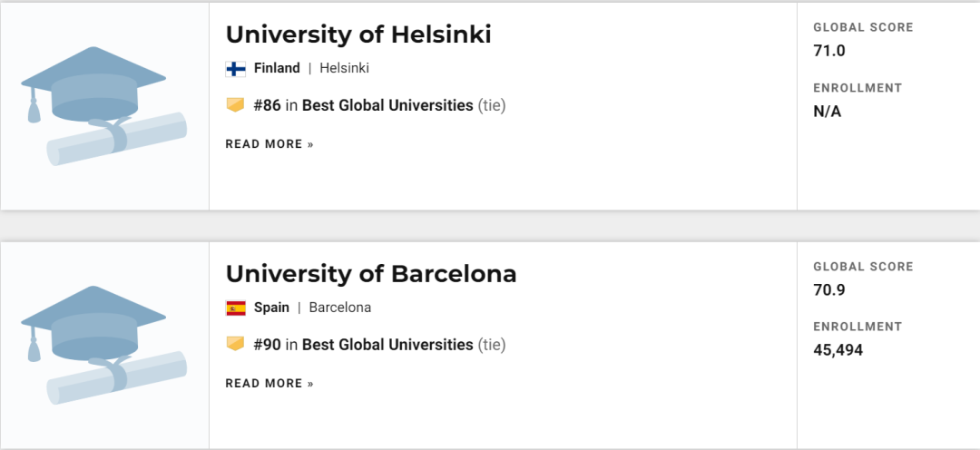Click the 70.9 global score value

pyautogui.click(x=828, y=290)
